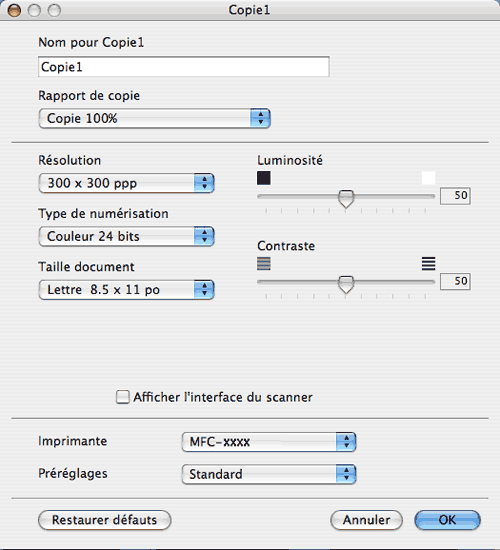Click the zoom window button
The width and height of the screenshot is (500, 550).
point(54,10)
